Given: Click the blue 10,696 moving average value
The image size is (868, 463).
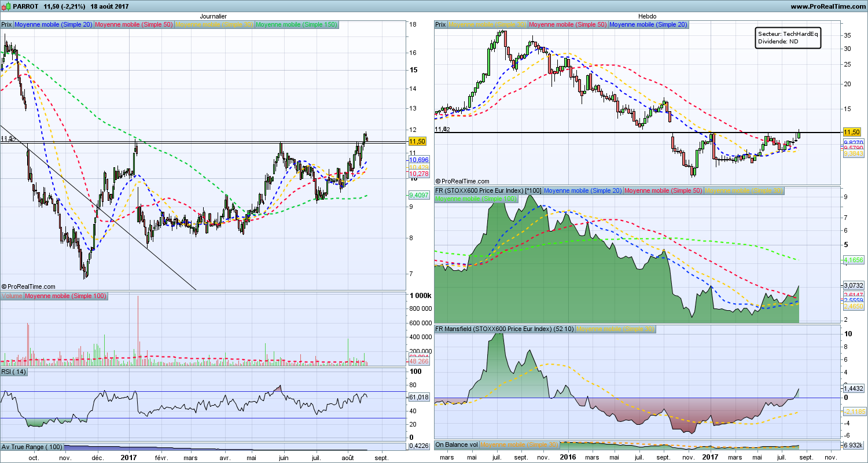Looking at the screenshot, I should 418,159.
